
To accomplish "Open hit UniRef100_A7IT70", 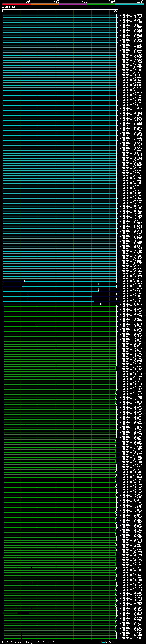I will click(131, 72).
